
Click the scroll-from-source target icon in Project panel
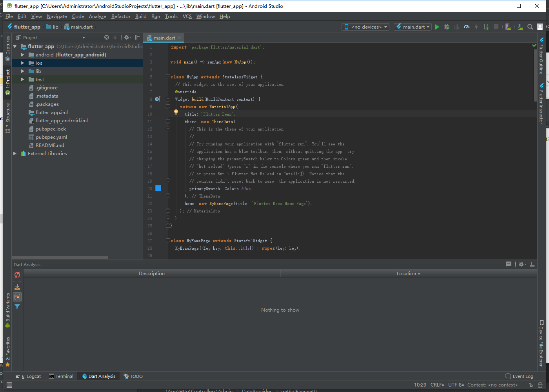pyautogui.click(x=107, y=38)
